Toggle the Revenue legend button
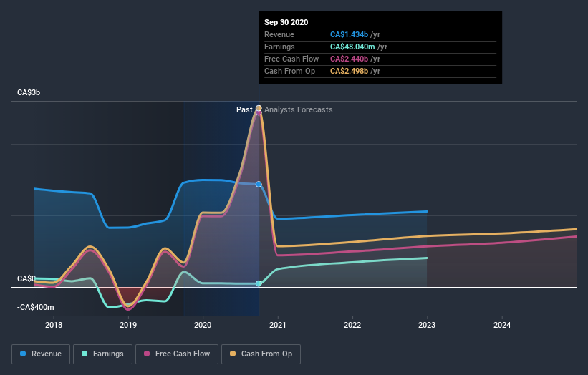The height and width of the screenshot is (375, 588). pyautogui.click(x=41, y=354)
